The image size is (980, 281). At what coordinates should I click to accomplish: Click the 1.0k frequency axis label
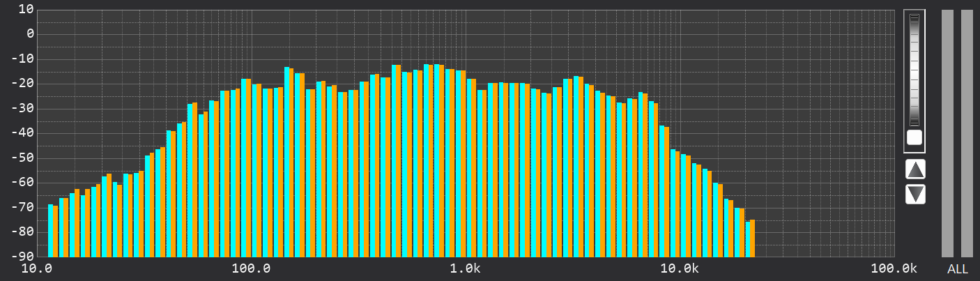(465, 269)
